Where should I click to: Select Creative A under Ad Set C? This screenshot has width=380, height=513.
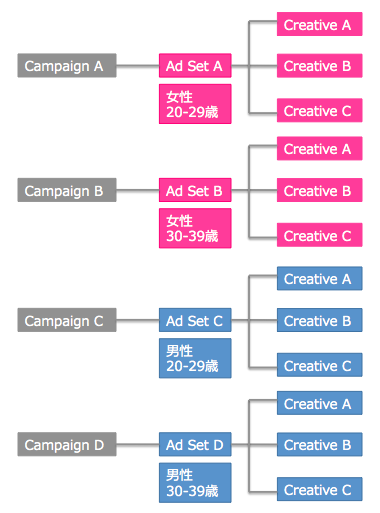tap(320, 278)
